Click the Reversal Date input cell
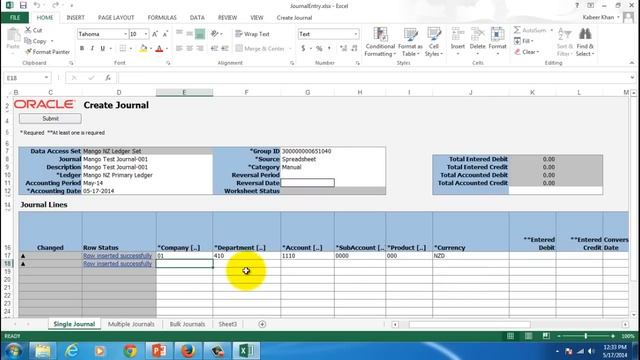This screenshot has height=360, width=640. [307, 183]
